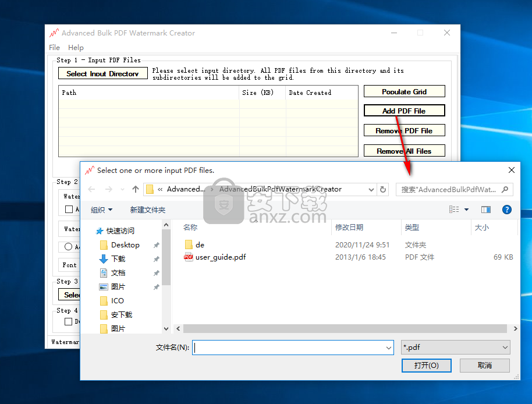Screen dimensions: 532x404
Task: Click the horizontal scrollbar left arrow
Action: (178, 328)
